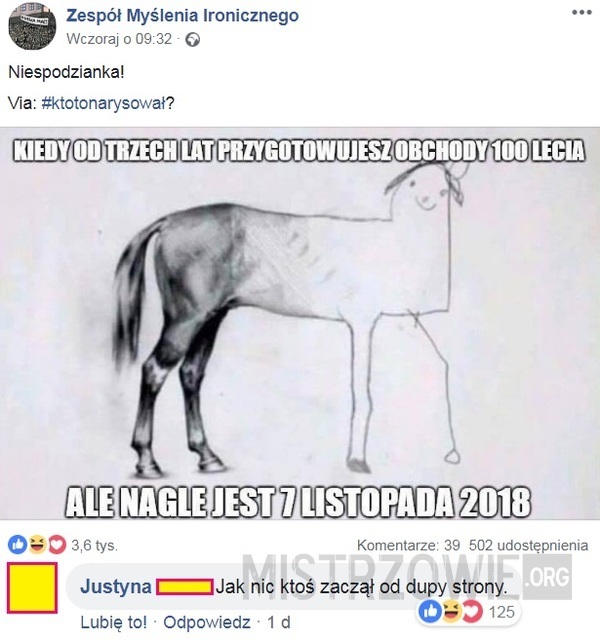Open the #ktotonarysował hashtag
The width and height of the screenshot is (600, 640).
pos(104,103)
